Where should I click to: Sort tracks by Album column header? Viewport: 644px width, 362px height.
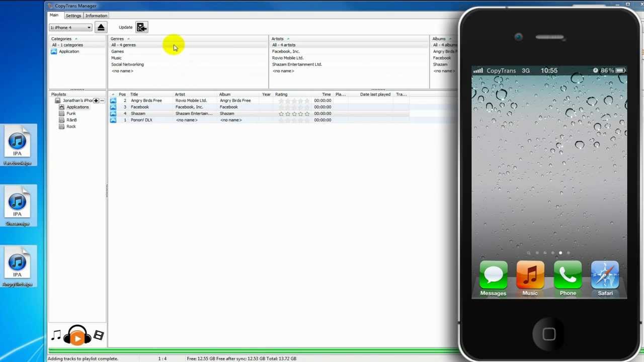tap(225, 95)
